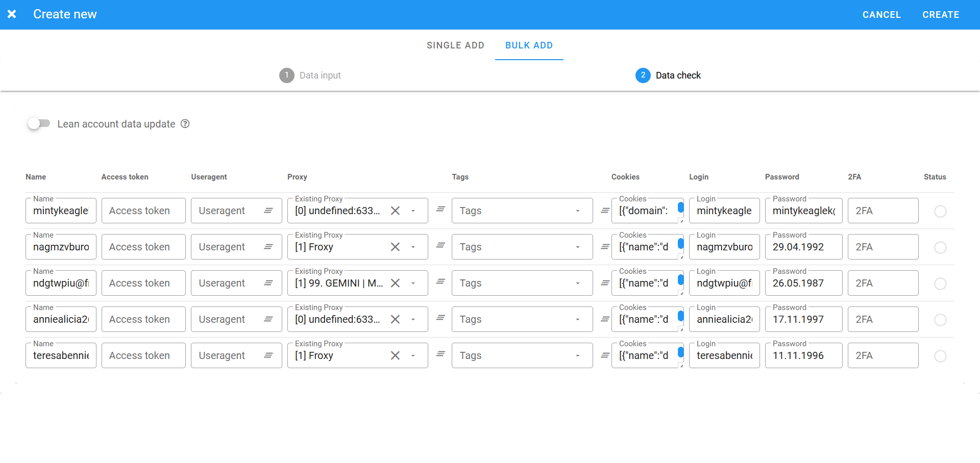The height and width of the screenshot is (463, 980).
Task: Click the CANCEL button
Action: (x=881, y=15)
